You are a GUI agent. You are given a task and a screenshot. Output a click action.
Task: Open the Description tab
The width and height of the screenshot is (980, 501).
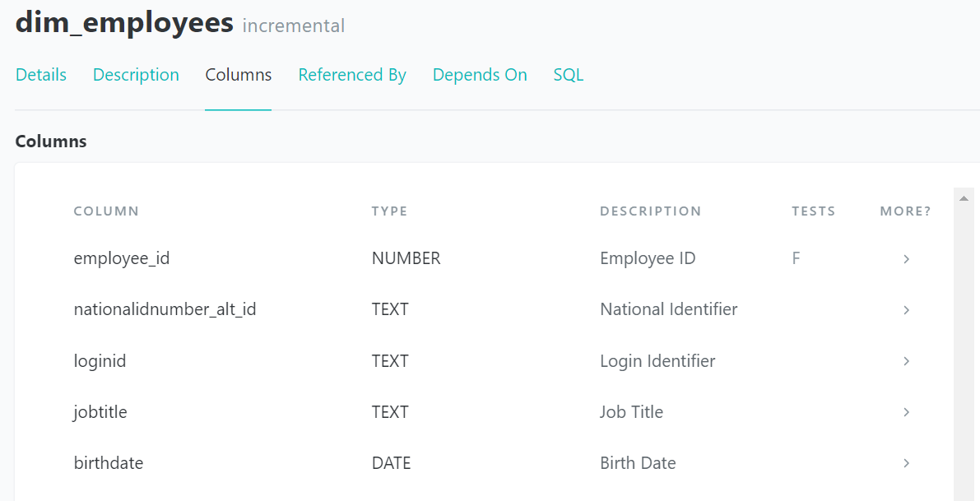click(x=135, y=75)
